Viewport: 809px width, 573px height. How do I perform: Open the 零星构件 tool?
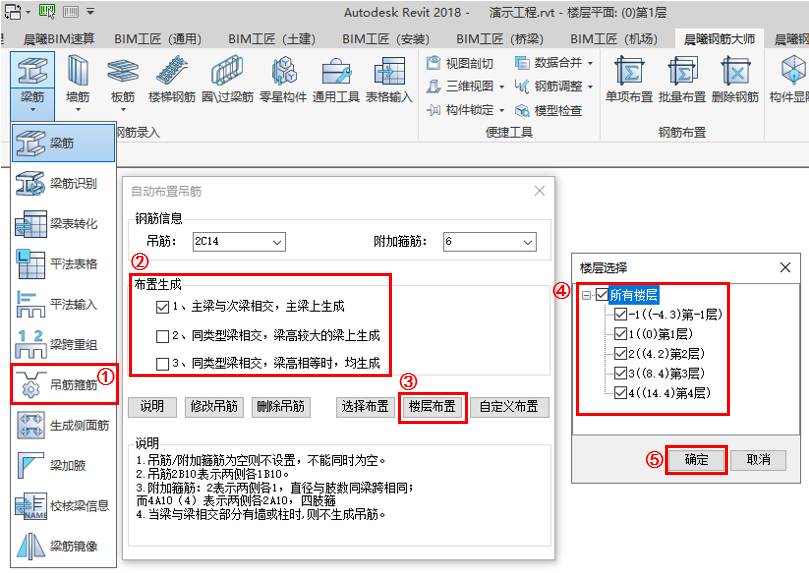[283, 77]
